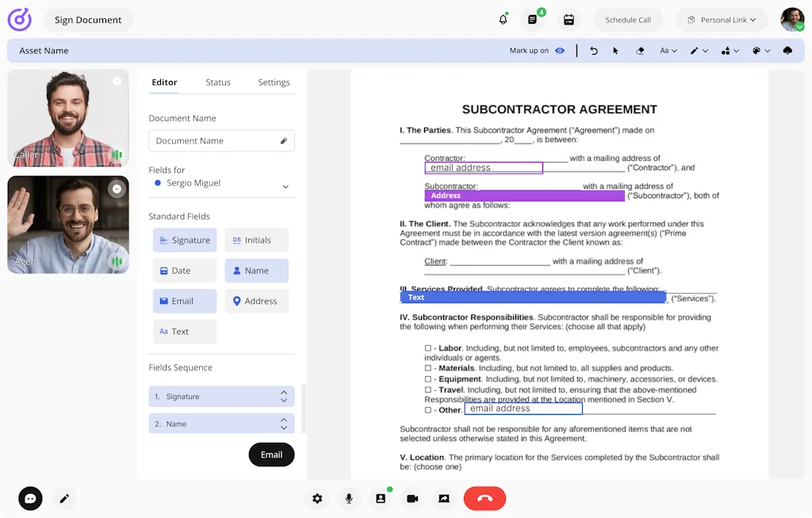
Task: Toggle the Mark up on eye icon
Action: [x=560, y=51]
